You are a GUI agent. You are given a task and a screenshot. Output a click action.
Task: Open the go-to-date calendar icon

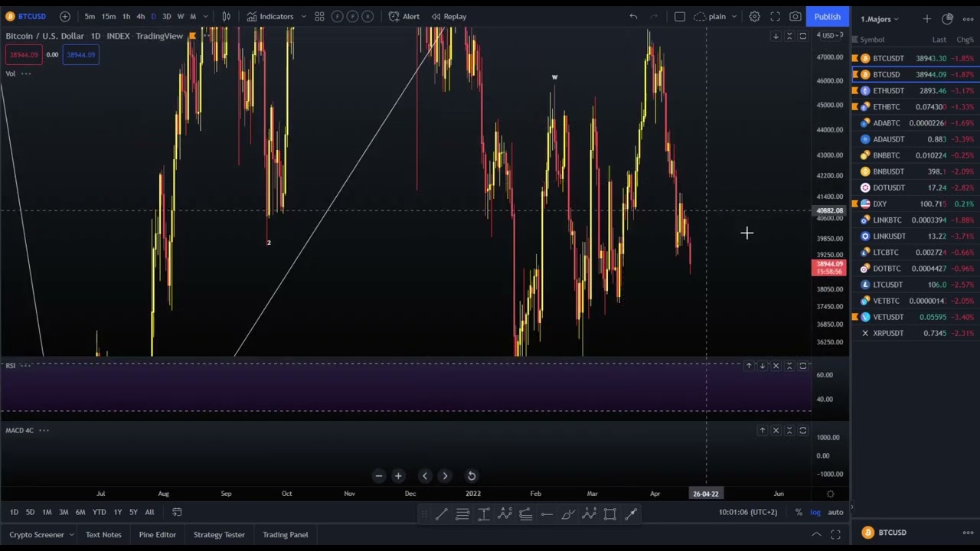coord(177,512)
